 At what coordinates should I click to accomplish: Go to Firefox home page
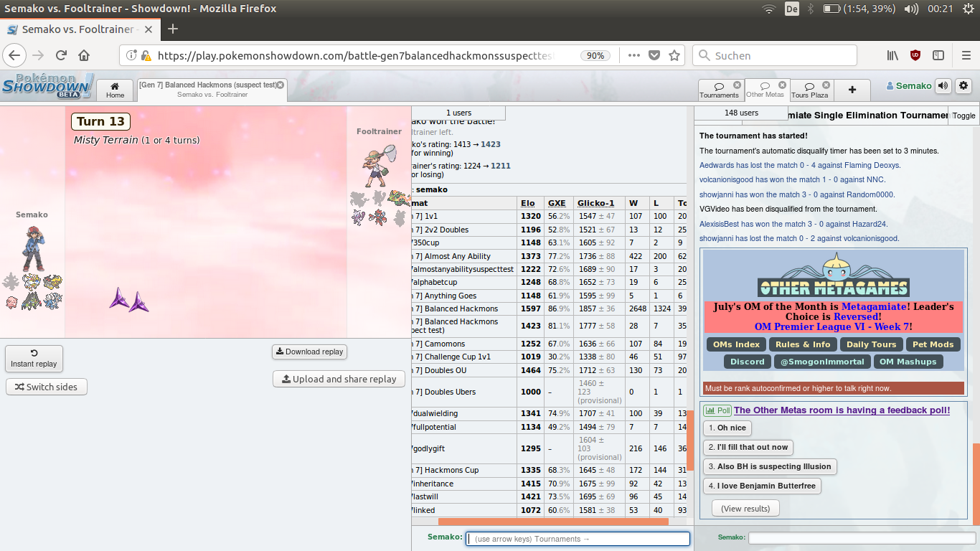(85, 55)
